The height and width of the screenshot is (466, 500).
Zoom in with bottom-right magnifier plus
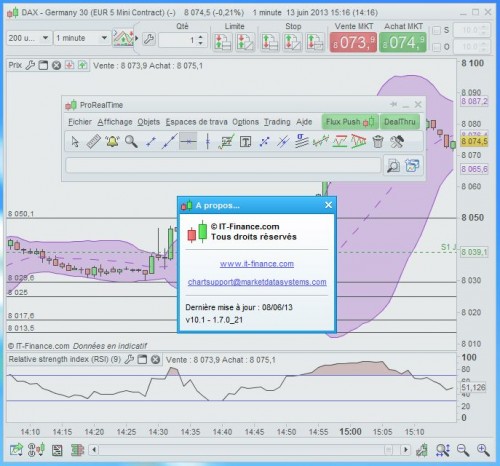click(x=483, y=450)
